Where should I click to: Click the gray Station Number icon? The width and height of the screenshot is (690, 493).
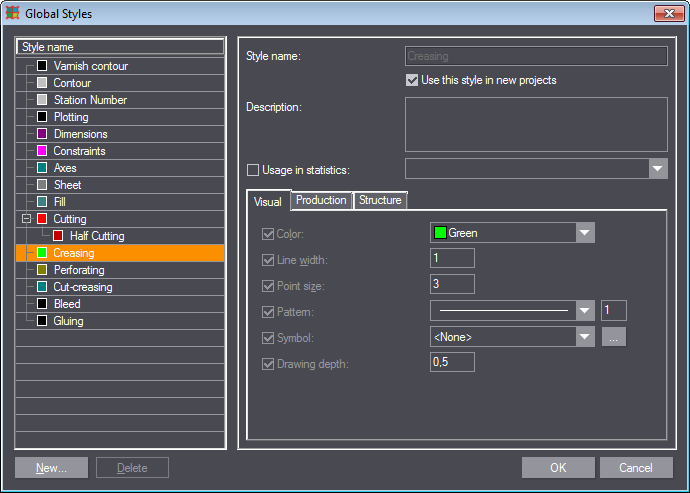tap(42, 100)
